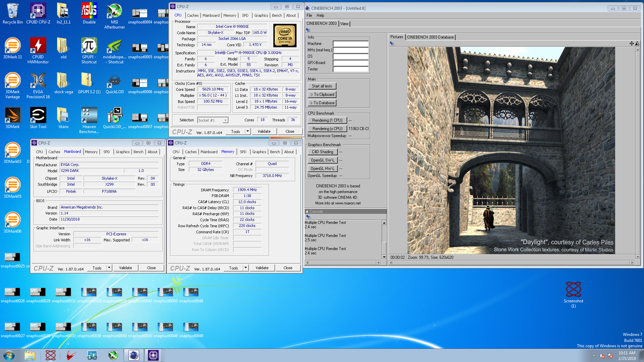Run the OpenGL SW-L test
644x362 pixels.
(x=322, y=160)
